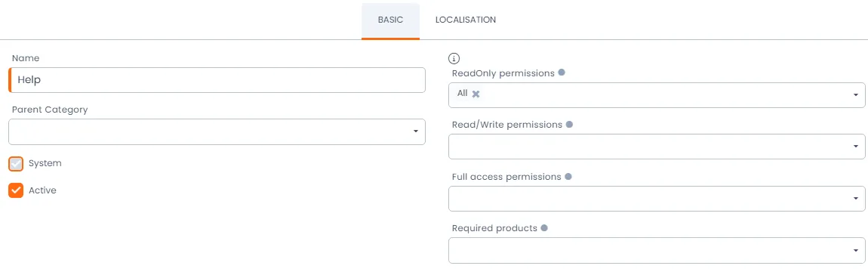Image resolution: width=868 pixels, height=275 pixels.
Task: Expand the ReadOnly permissions dropdown arrow
Action: [x=856, y=95]
